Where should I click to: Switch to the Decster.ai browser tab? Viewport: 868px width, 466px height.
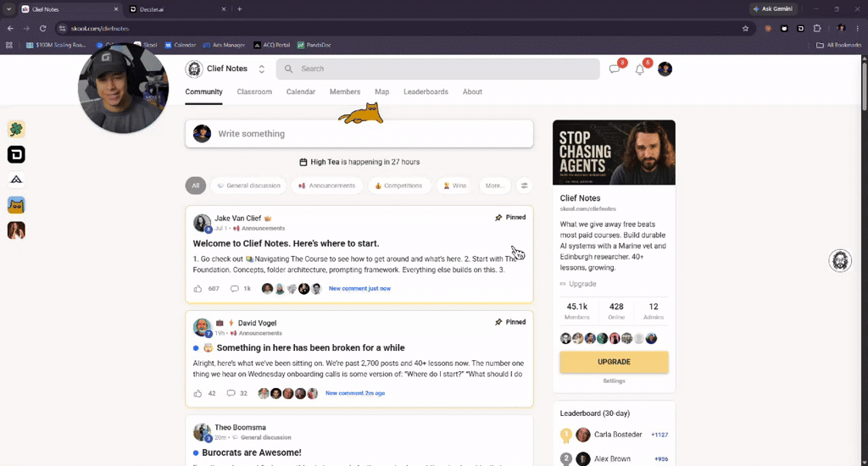point(177,8)
